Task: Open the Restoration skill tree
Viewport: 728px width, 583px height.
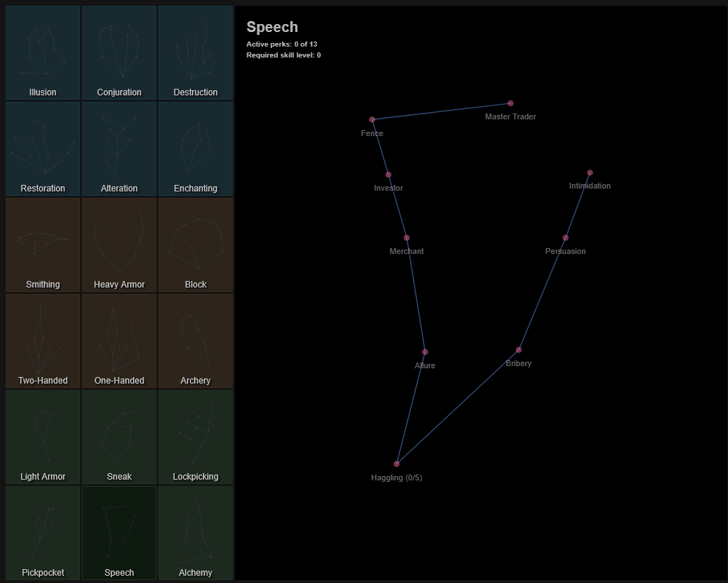Action: [43, 148]
